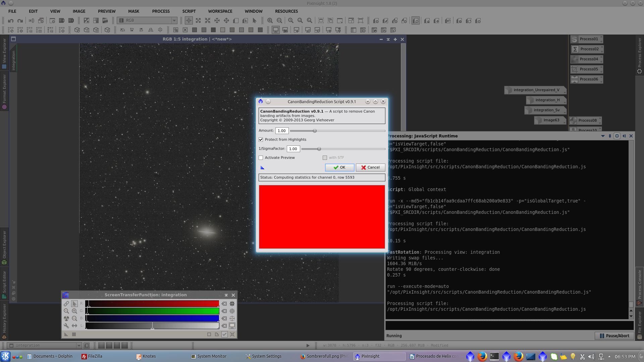The height and width of the screenshot is (362, 644).
Task: Click the Amount value input field
Action: (x=282, y=131)
